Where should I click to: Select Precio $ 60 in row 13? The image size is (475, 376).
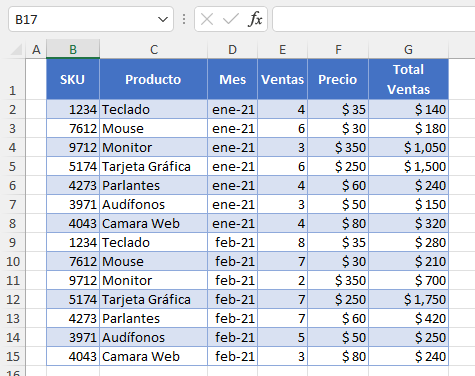tap(338, 318)
